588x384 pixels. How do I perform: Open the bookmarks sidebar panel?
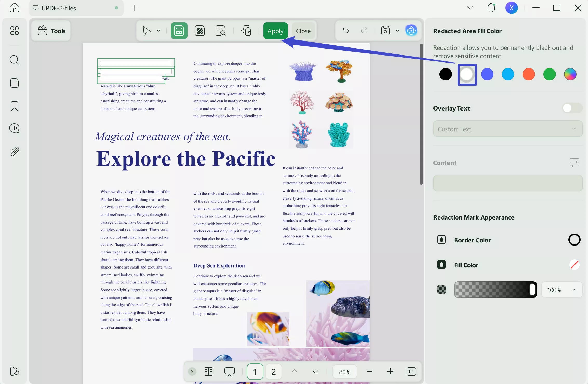(x=15, y=106)
